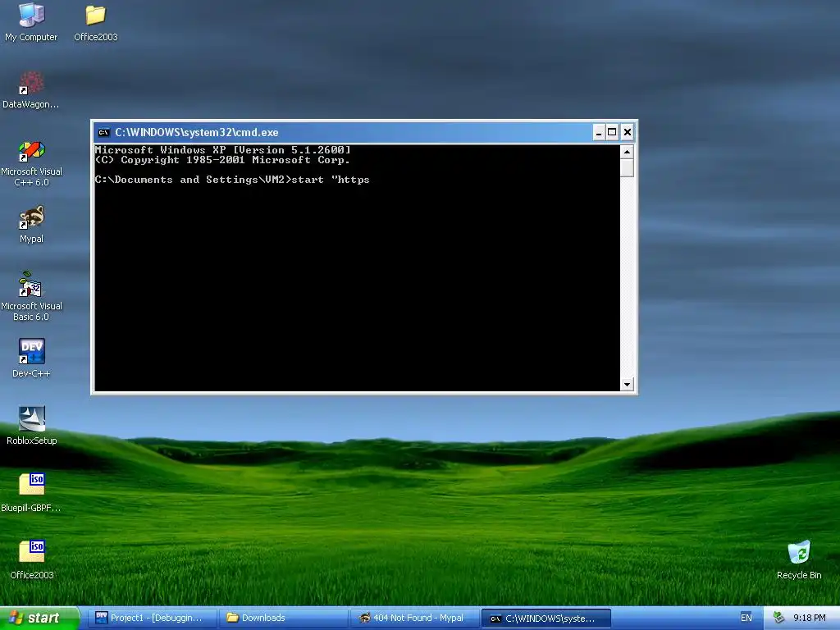Screen dimensions: 840x630
Task: Switch to Downloads folder taskbar button
Action: pyautogui.click(x=283, y=618)
